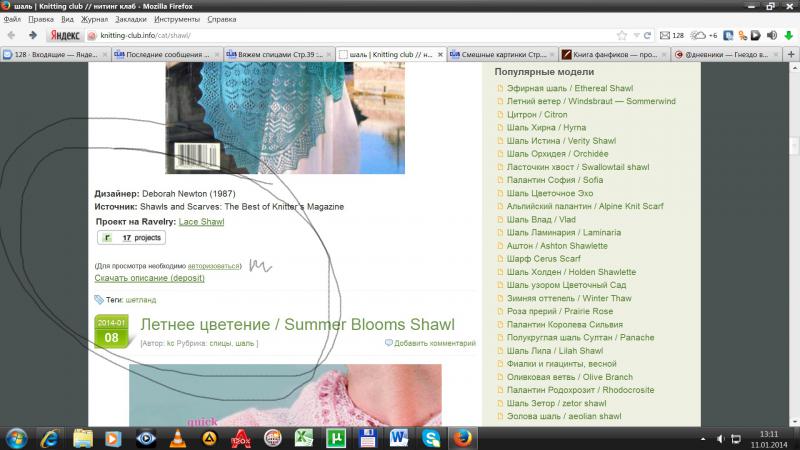Screen dimensions: 800x450
Task: Open the Вид menu
Action: tap(67, 19)
